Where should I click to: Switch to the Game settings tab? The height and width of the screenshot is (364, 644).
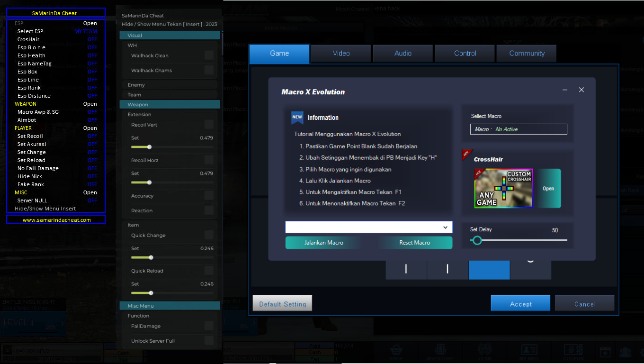pos(279,54)
